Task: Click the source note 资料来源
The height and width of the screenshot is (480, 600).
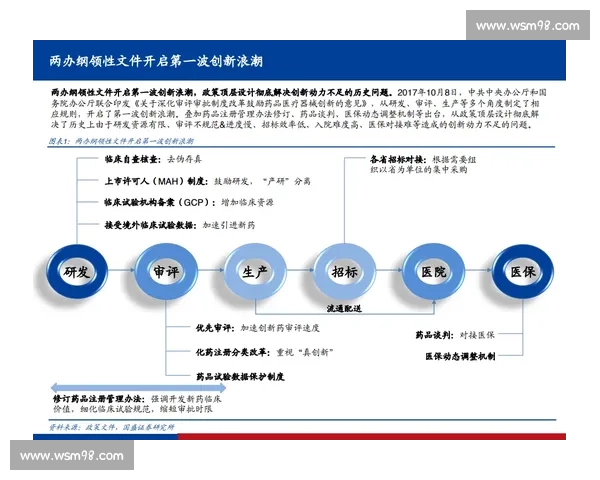Action: pyautogui.click(x=112, y=427)
